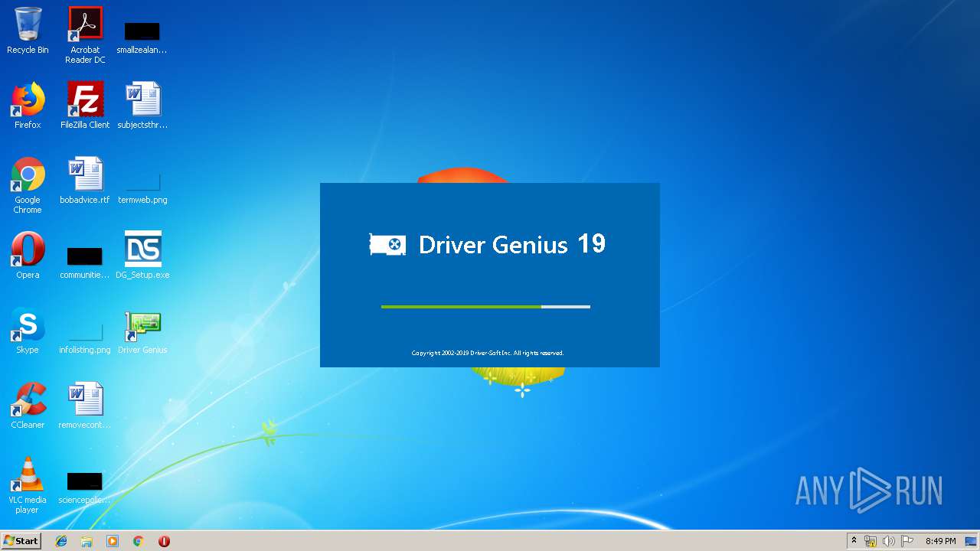Launch Opera desktop shortcut

tap(28, 256)
